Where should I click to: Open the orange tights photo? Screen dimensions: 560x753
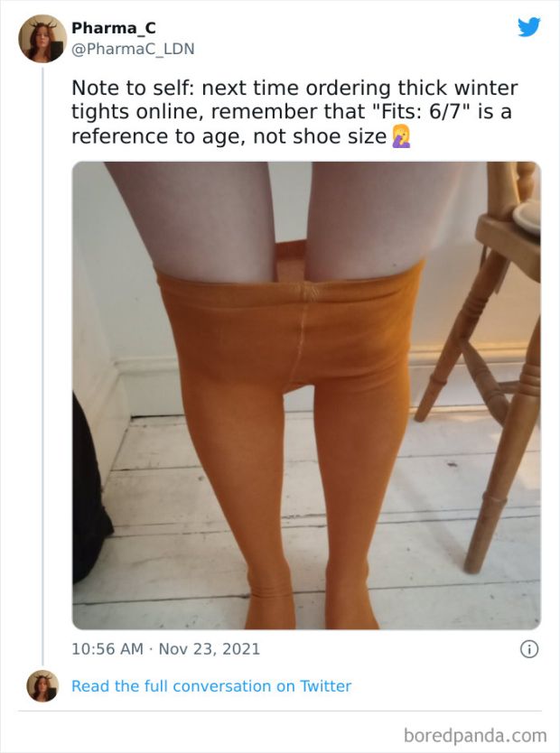(306, 395)
